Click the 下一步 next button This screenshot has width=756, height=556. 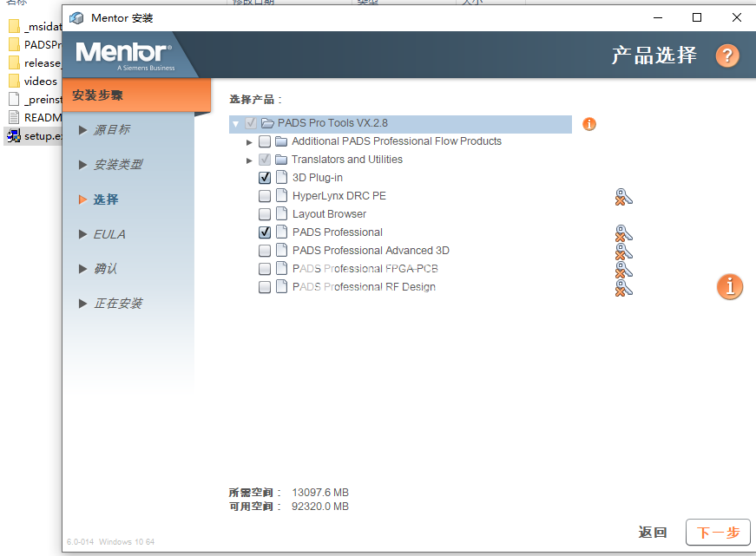[x=718, y=533]
